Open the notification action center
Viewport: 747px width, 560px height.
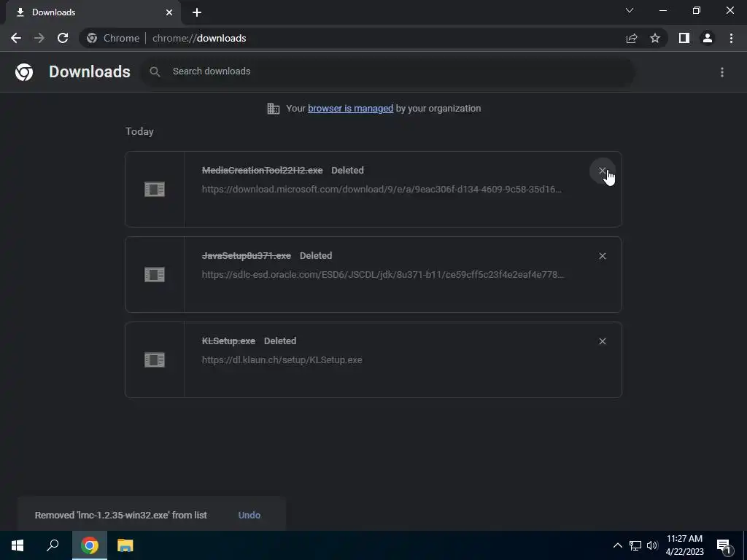(x=724, y=545)
